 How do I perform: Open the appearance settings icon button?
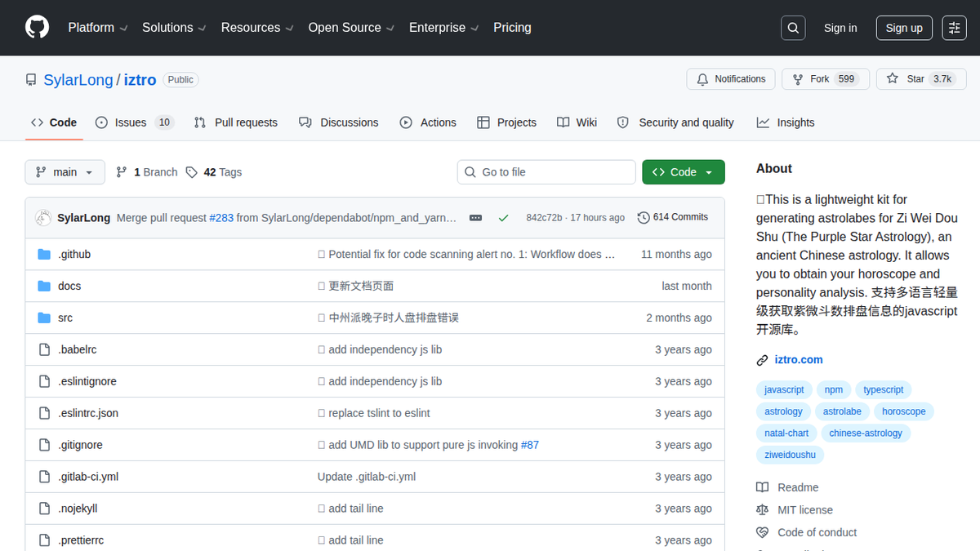(954, 28)
